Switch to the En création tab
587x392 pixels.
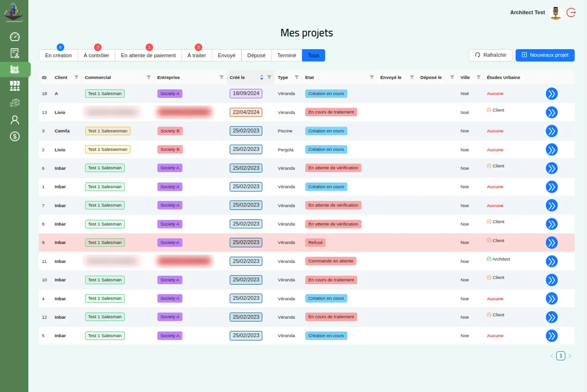click(x=58, y=55)
